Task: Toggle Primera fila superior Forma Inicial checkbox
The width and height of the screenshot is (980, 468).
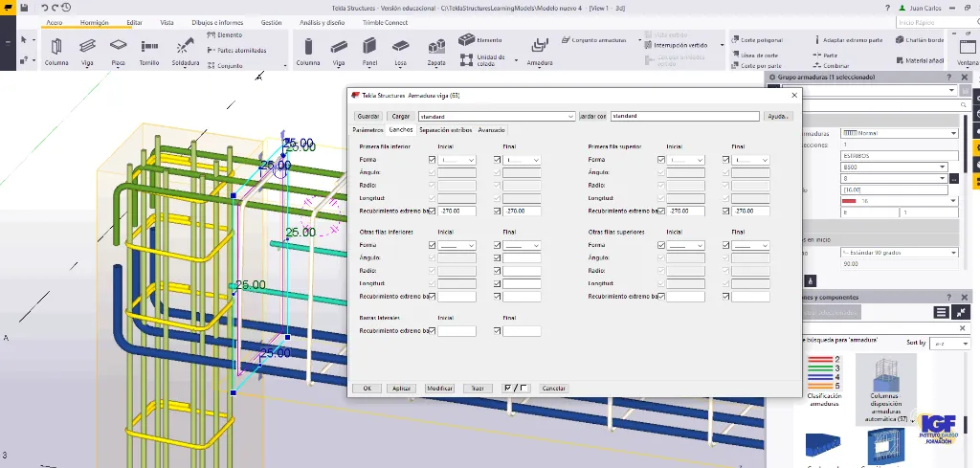Action: pos(661,160)
